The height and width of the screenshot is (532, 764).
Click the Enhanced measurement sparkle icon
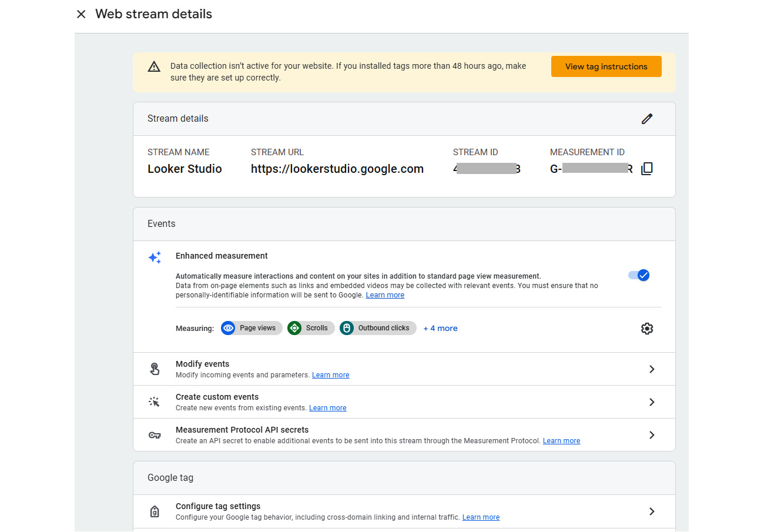(x=155, y=257)
